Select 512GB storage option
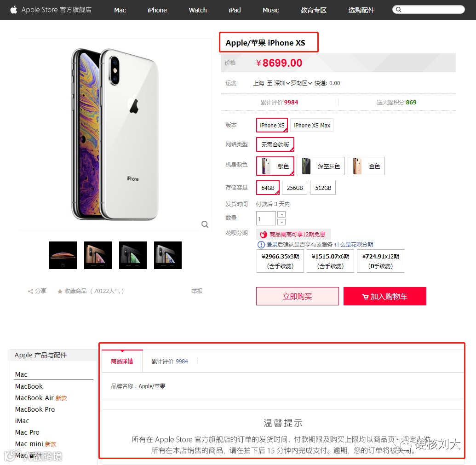The image size is (476, 465). coord(323,188)
